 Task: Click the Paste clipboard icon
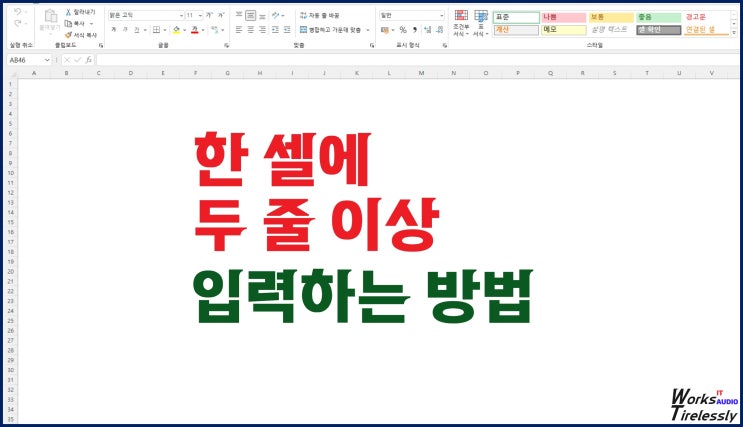click(x=51, y=16)
